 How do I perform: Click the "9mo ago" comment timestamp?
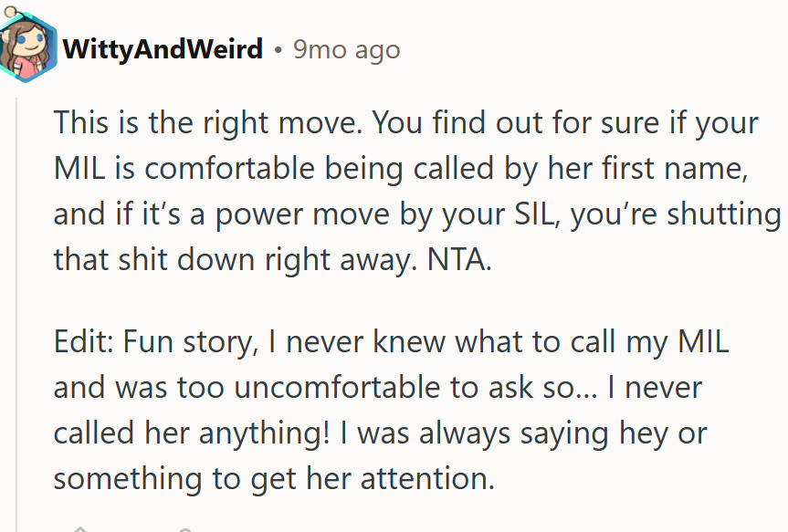click(346, 48)
